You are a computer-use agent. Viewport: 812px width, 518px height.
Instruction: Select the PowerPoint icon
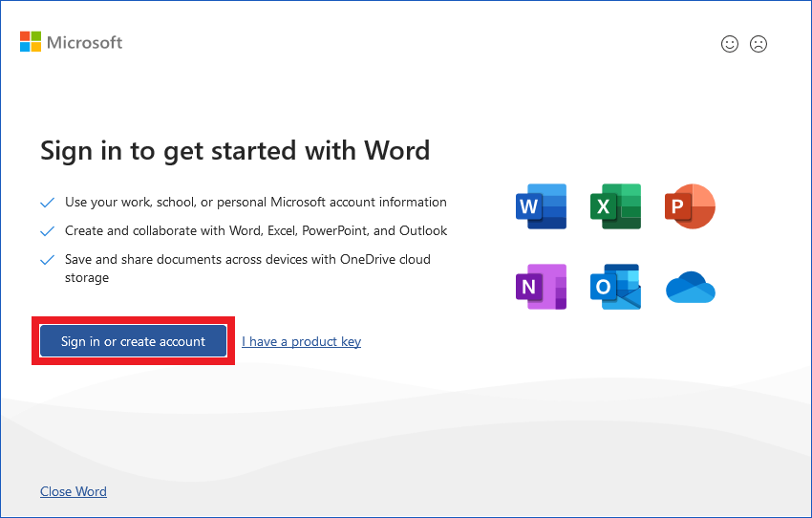click(690, 206)
